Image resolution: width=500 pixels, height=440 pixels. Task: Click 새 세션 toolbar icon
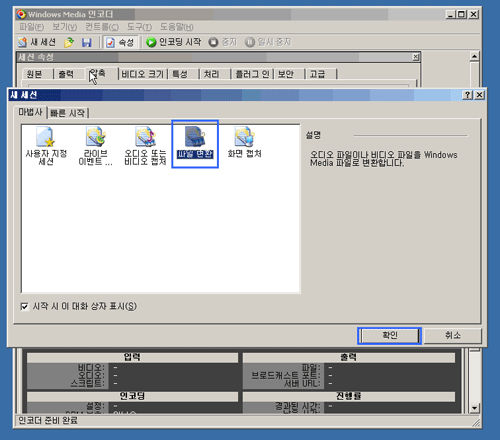[37, 42]
